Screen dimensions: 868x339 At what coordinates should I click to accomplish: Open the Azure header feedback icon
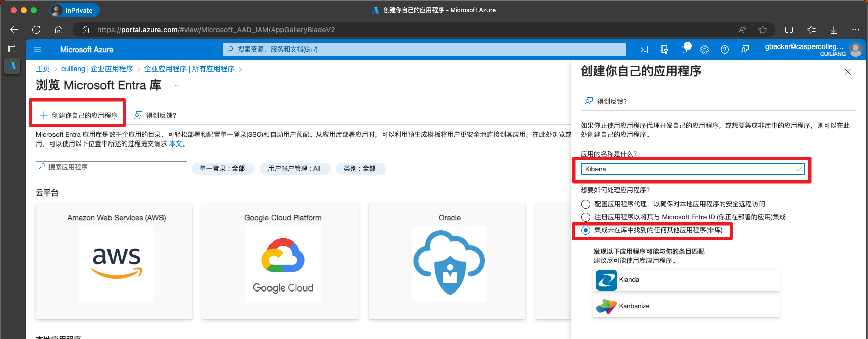tap(745, 50)
